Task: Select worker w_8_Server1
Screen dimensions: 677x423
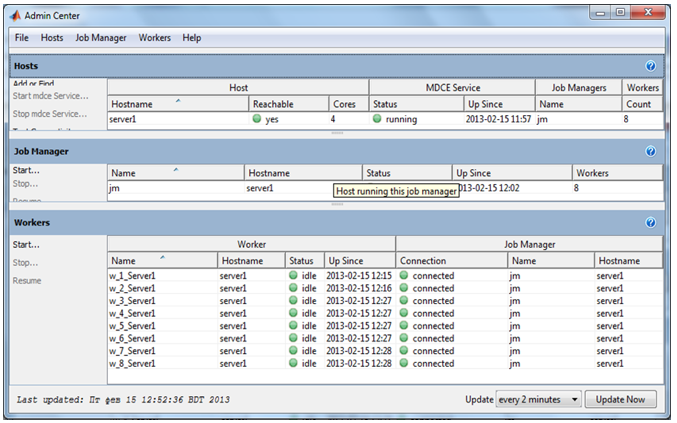Action: click(x=385, y=363)
